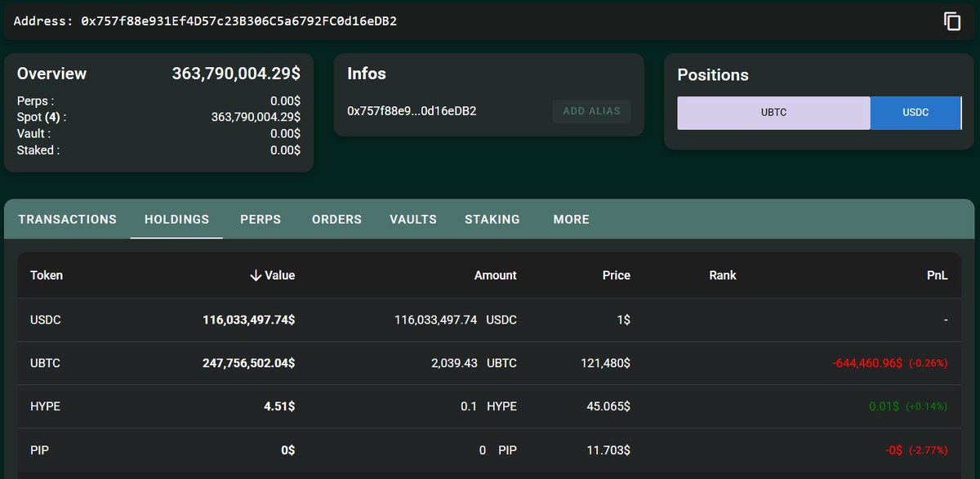Click the Rank column header
The image size is (980, 479).
click(x=723, y=275)
